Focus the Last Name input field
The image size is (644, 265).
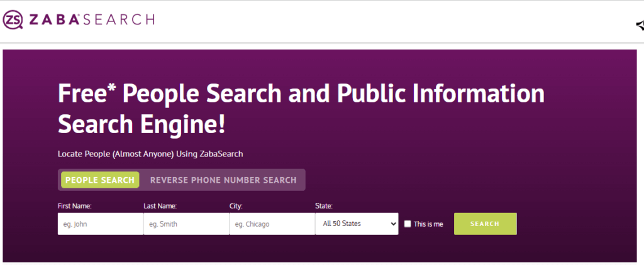click(186, 224)
